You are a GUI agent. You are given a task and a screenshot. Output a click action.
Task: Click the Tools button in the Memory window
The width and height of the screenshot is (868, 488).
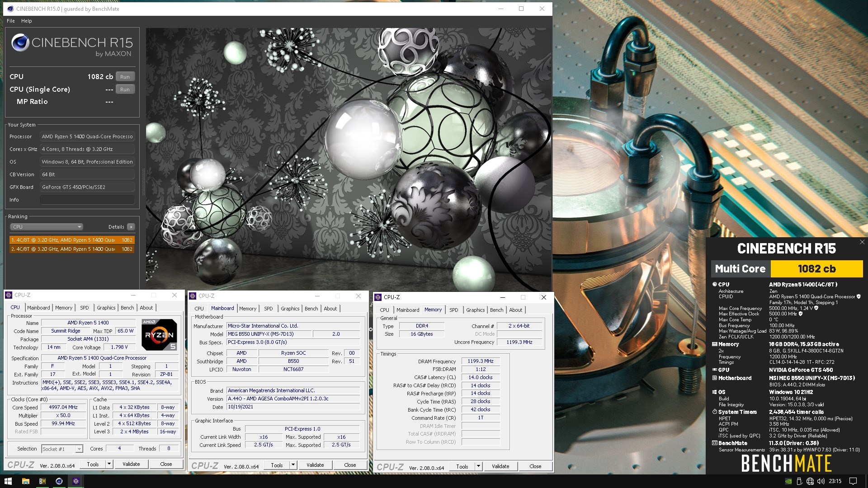462,466
